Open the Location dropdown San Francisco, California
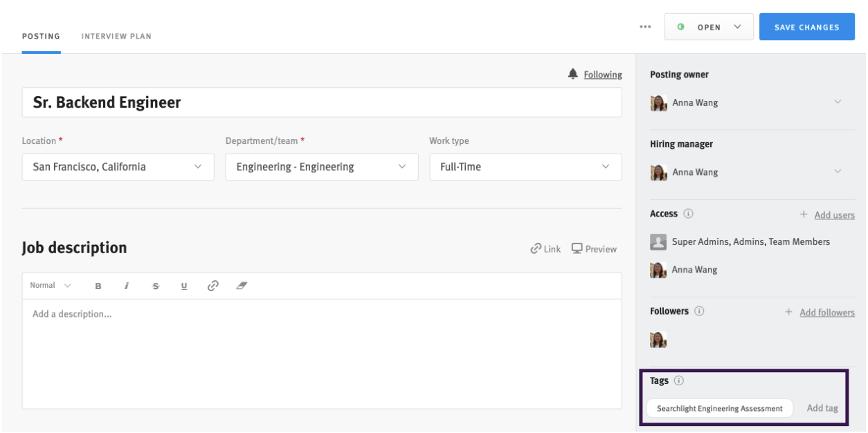Viewport: 868px width, 433px height. [x=117, y=167]
